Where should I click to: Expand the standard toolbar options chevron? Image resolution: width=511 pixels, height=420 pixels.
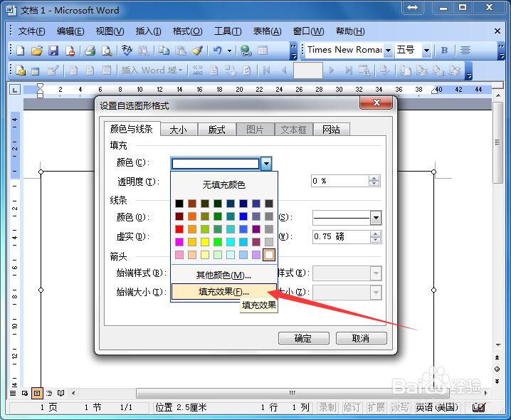[x=293, y=51]
